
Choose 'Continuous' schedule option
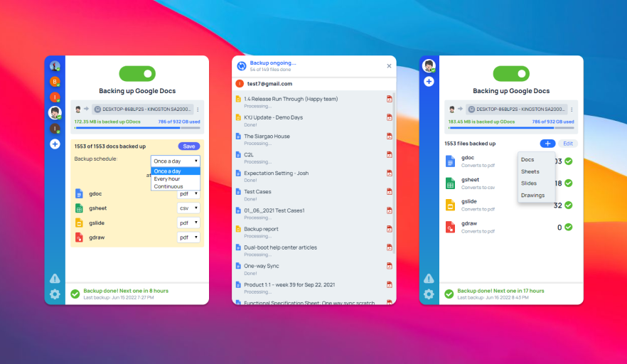pyautogui.click(x=176, y=186)
